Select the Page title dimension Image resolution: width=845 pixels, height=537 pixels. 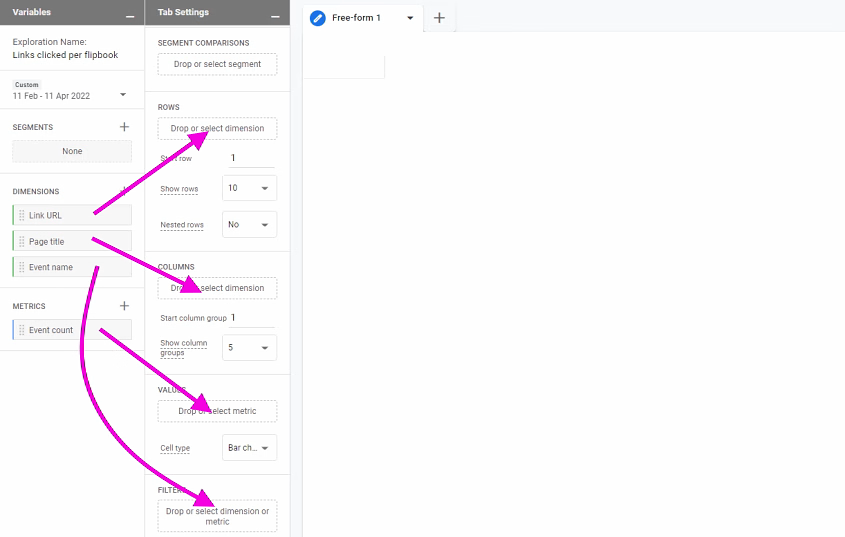coord(72,241)
